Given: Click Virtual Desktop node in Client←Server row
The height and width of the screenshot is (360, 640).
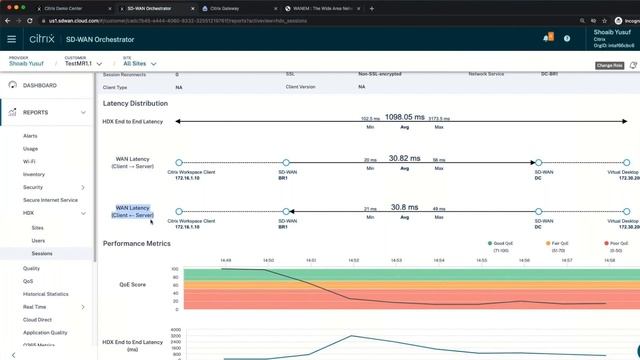Looking at the screenshot, I should tap(627, 211).
